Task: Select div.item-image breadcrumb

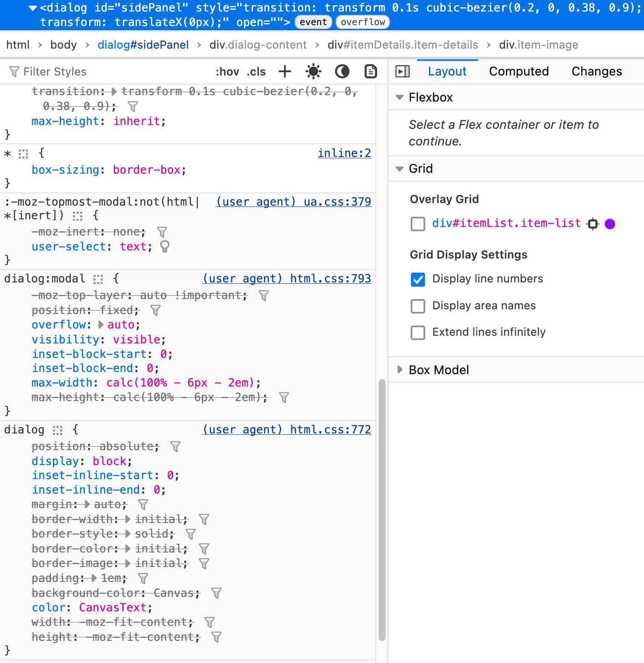Action: (x=539, y=45)
